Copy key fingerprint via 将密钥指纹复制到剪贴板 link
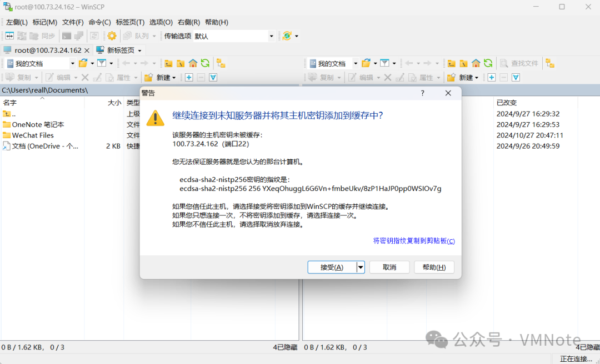This screenshot has width=600, height=364. (x=414, y=241)
